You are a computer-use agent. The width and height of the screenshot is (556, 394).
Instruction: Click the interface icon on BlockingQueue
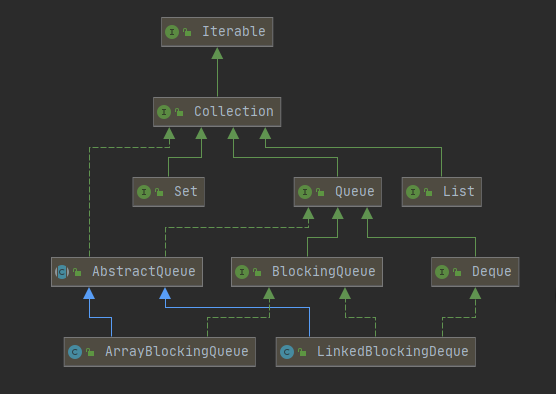pyautogui.click(x=242, y=272)
